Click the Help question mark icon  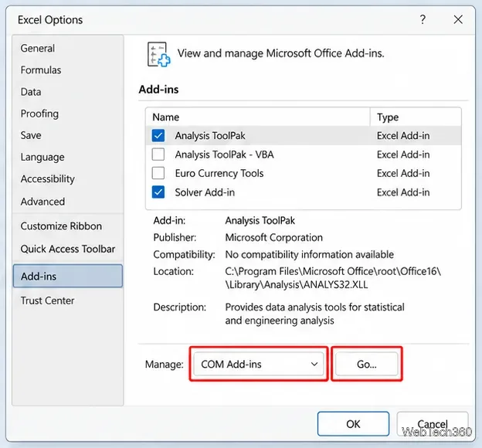423,19
